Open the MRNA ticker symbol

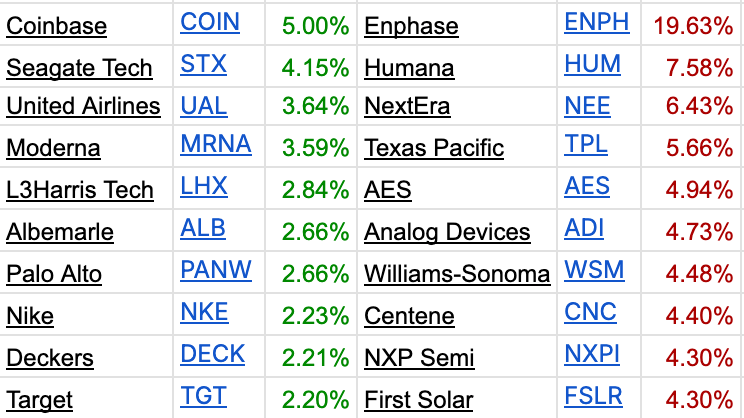[x=216, y=144]
